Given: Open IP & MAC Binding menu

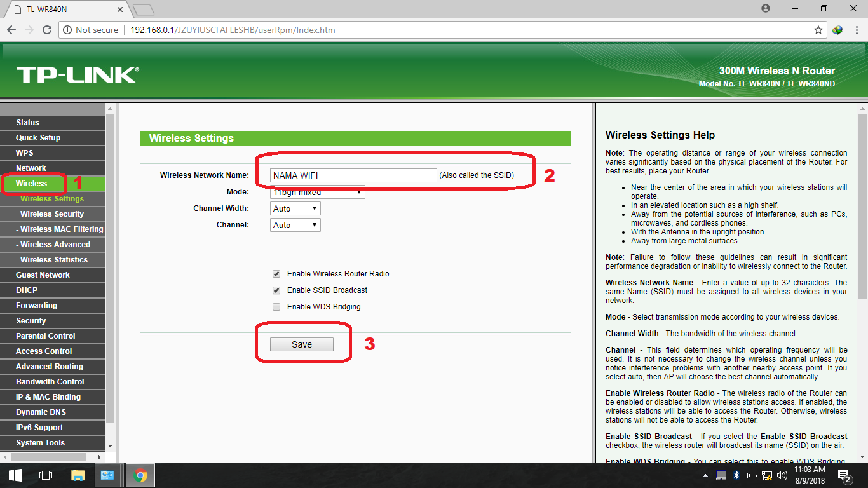Looking at the screenshot, I should 52,397.
